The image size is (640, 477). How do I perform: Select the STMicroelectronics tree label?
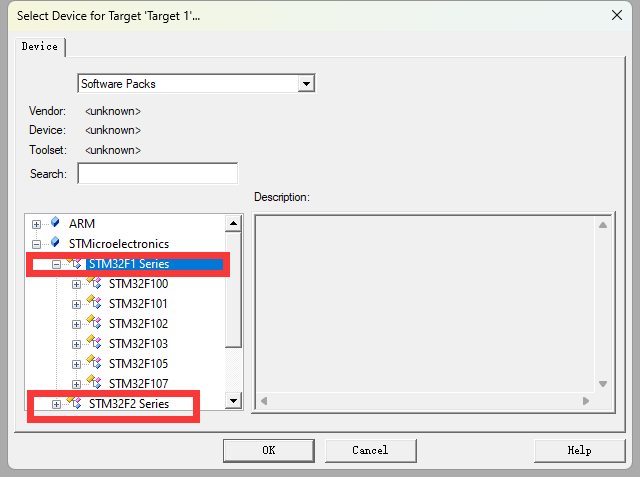[x=119, y=244]
